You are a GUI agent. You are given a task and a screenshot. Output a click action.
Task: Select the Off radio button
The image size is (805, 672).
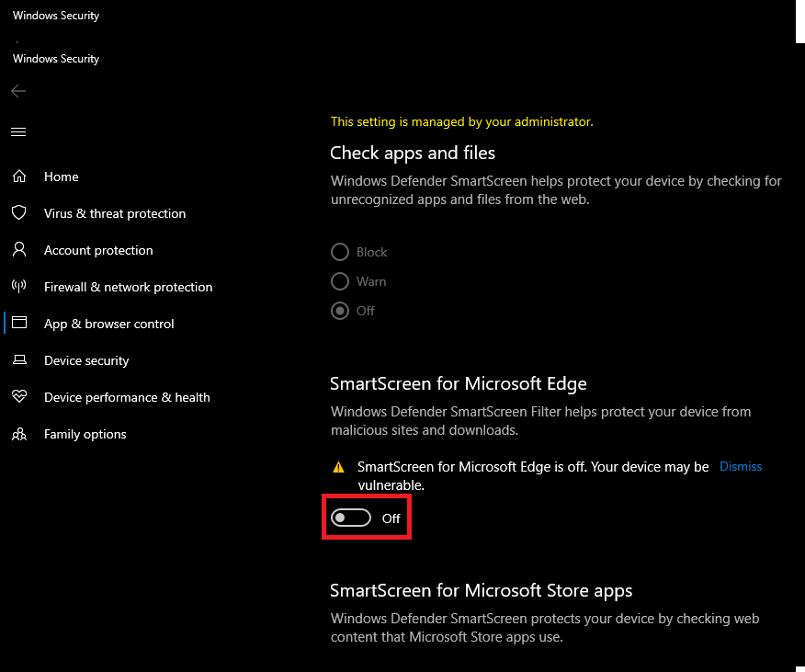tap(340, 311)
